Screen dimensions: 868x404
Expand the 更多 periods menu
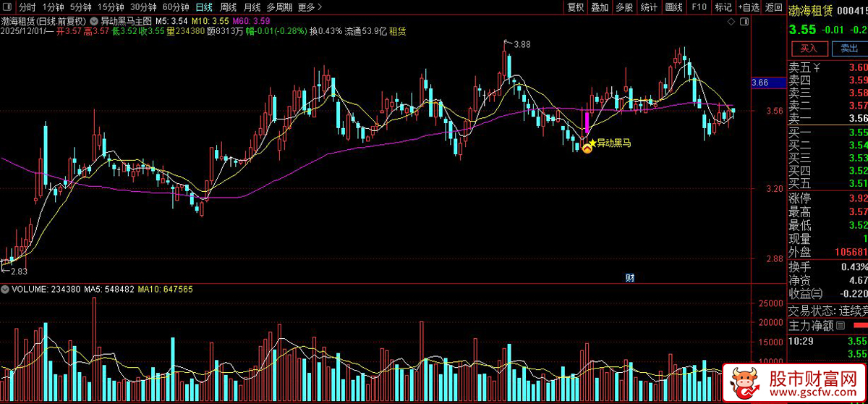310,7
